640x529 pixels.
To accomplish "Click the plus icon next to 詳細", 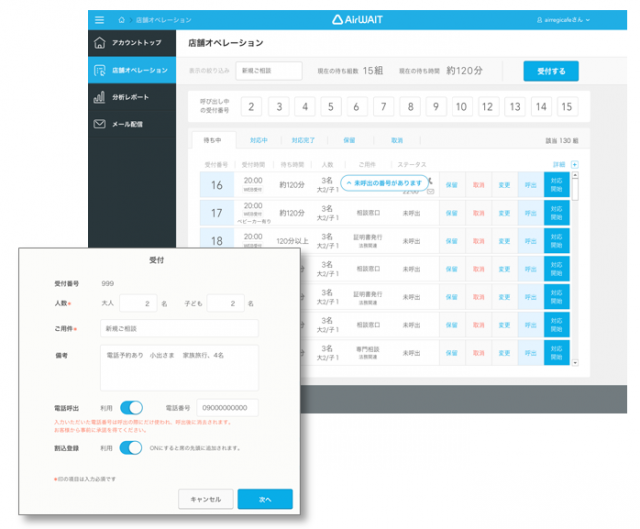I will pos(574,163).
